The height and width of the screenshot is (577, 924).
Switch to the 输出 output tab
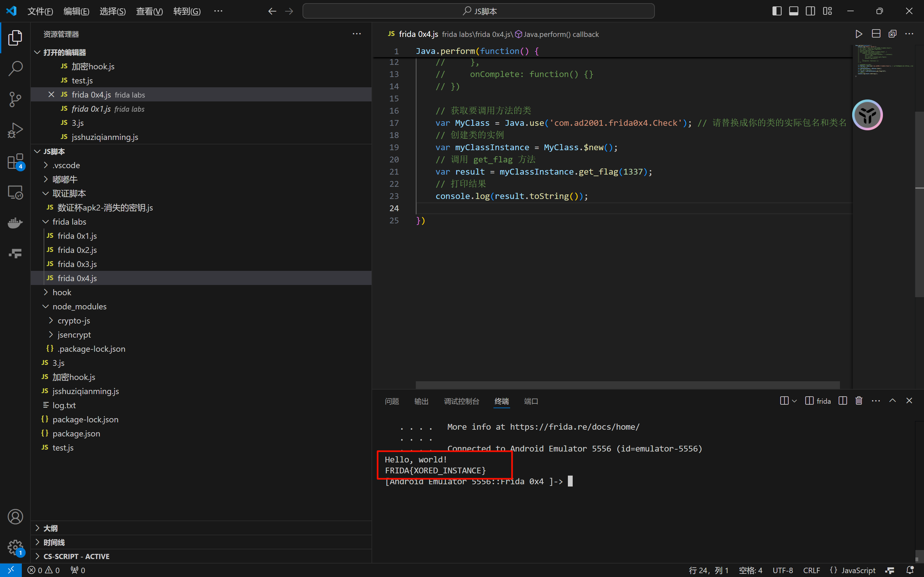tap(421, 401)
